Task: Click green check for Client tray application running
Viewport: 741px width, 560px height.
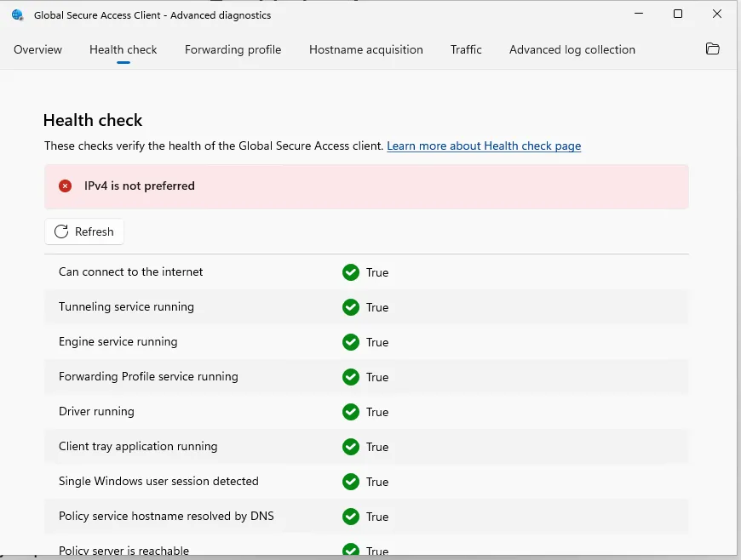Action: [351, 447]
